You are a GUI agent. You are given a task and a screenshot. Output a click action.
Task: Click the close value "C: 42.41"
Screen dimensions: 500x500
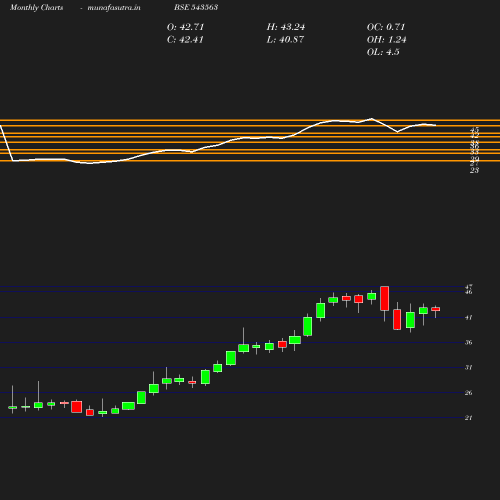185,40
